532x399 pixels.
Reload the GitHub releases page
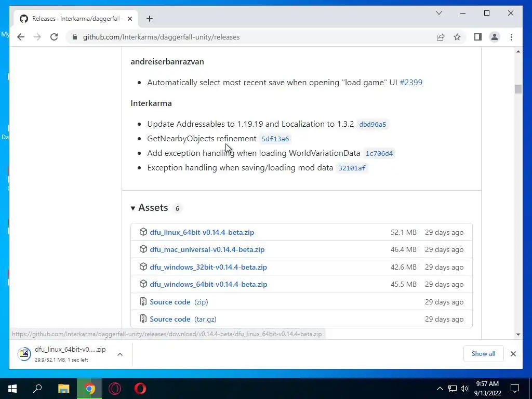[54, 37]
